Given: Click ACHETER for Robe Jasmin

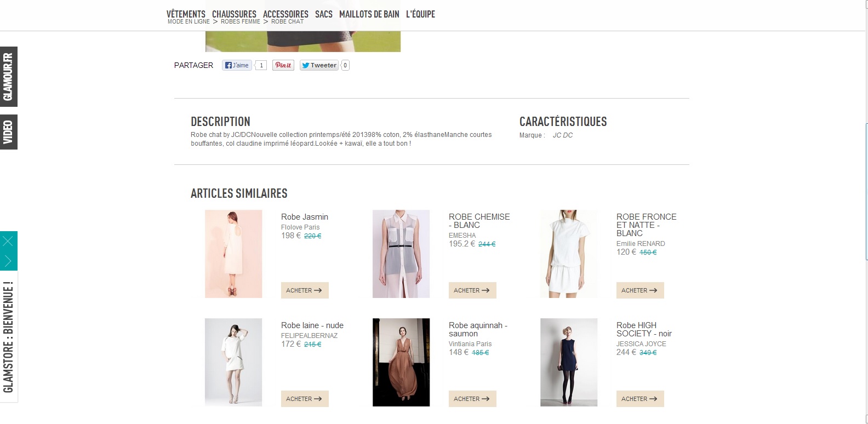Looking at the screenshot, I should point(304,290).
